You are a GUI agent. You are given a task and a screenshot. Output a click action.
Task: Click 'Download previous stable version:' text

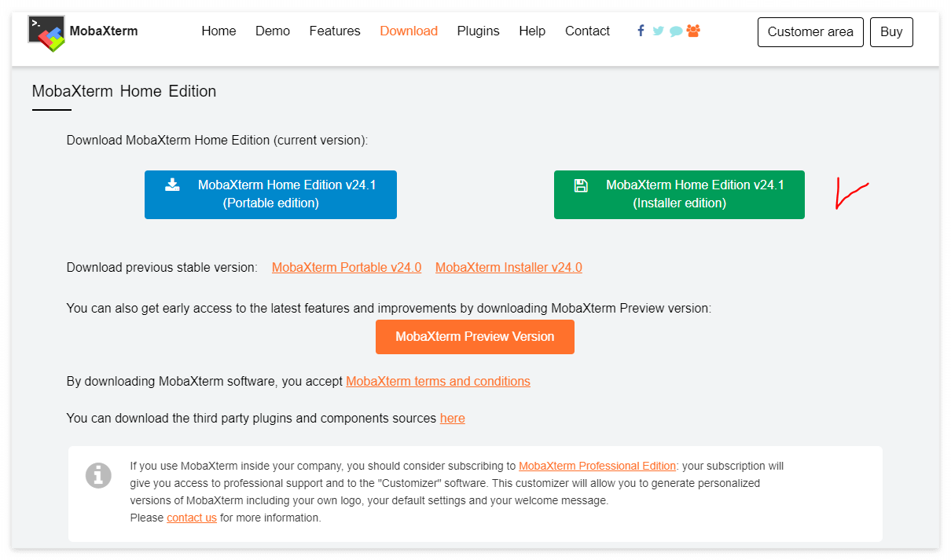point(162,268)
